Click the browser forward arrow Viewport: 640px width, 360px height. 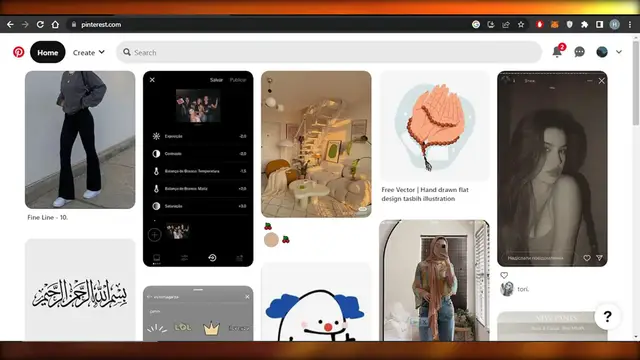[x=25, y=24]
